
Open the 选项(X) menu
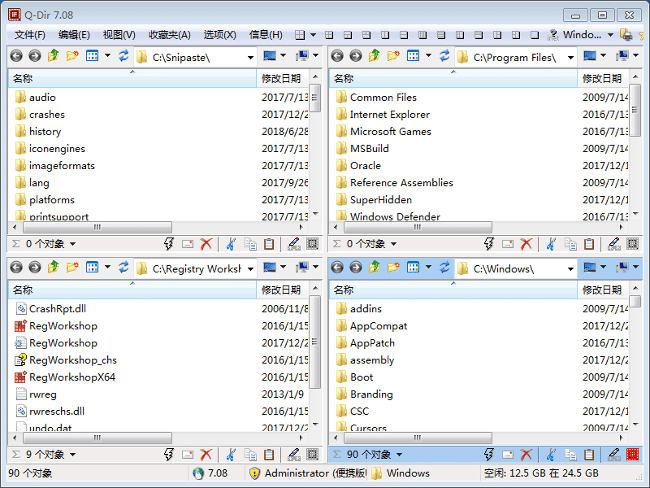220,35
